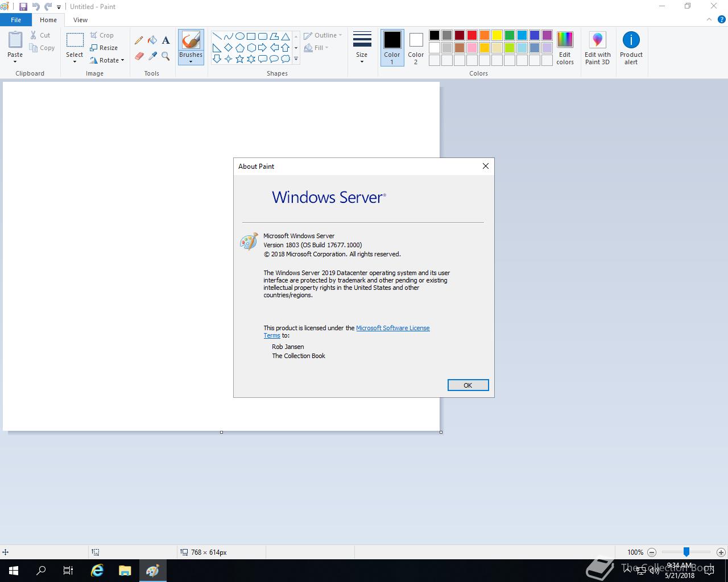The width and height of the screenshot is (728, 582).
Task: Undo using the Quick Access toolbar arrow
Action: click(36, 7)
